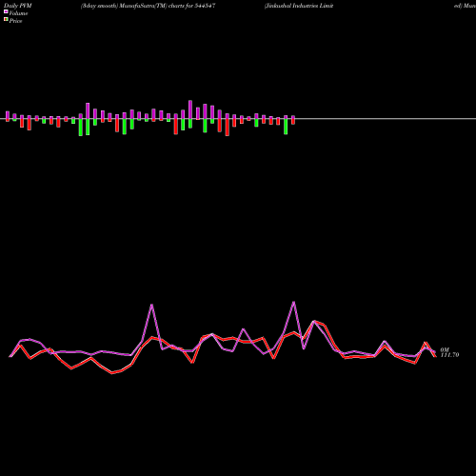Click the Volume legend color swatch
The image size is (476, 476).
pyautogui.click(x=6, y=12)
